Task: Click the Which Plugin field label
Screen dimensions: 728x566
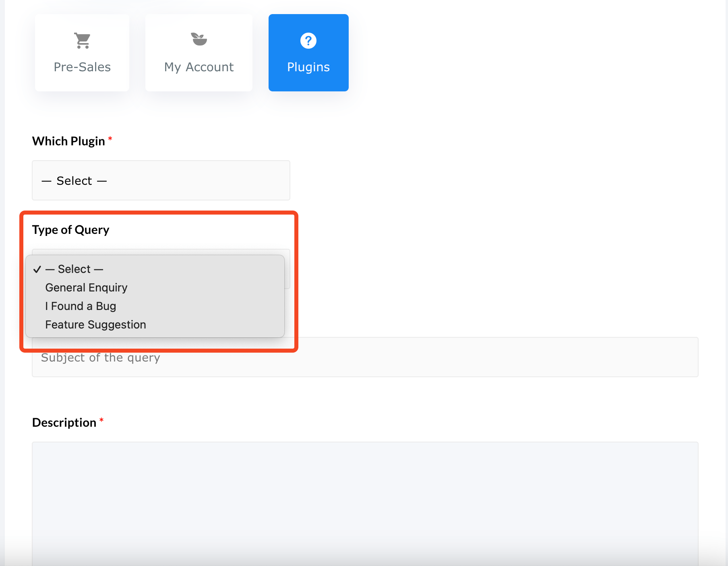Action: tap(68, 141)
